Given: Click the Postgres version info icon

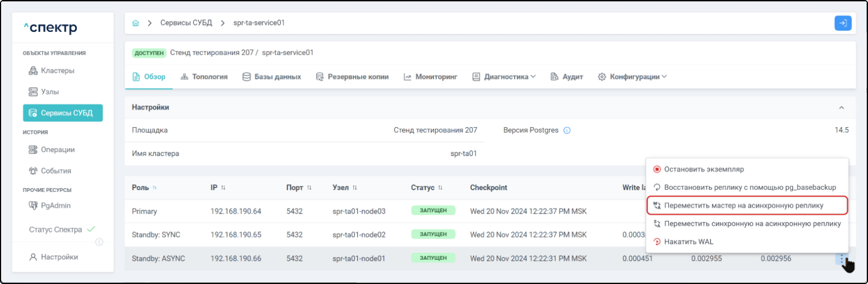Looking at the screenshot, I should click(x=567, y=130).
